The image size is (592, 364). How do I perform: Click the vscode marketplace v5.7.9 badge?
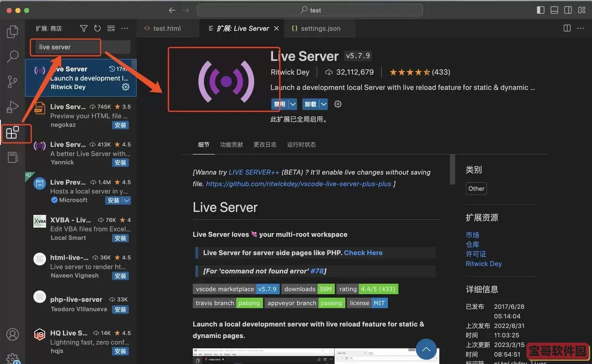tap(236, 289)
